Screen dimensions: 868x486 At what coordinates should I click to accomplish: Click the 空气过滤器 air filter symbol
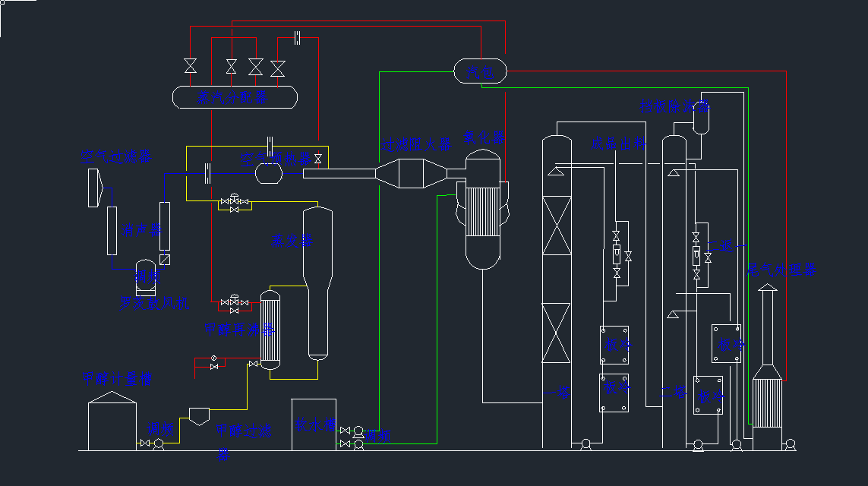coord(94,188)
